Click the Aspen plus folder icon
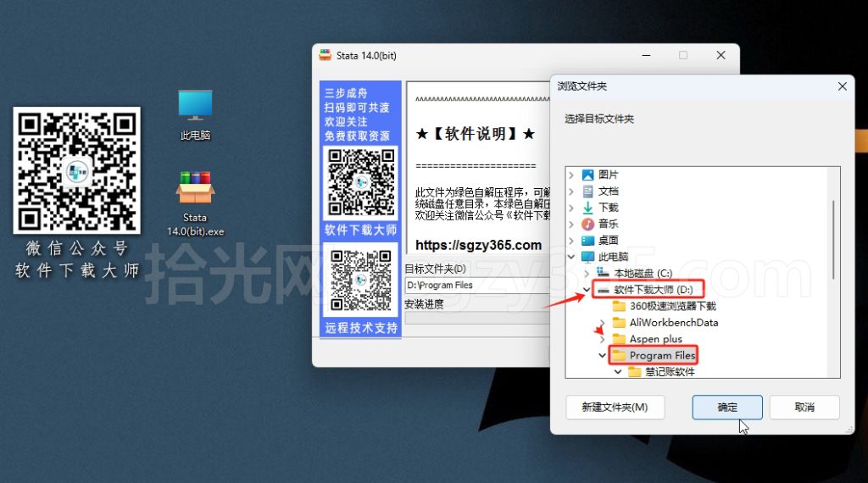Viewport: 868px width, 483px height. (x=619, y=339)
